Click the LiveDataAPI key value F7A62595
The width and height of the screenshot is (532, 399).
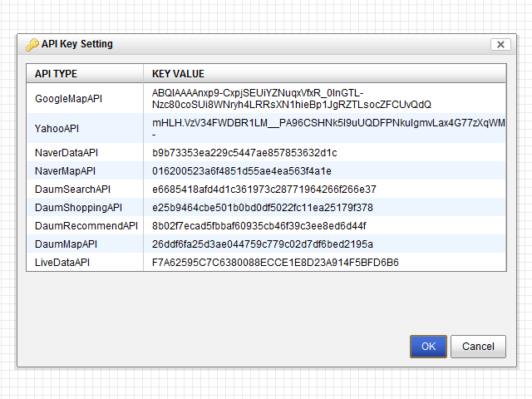coord(275,263)
